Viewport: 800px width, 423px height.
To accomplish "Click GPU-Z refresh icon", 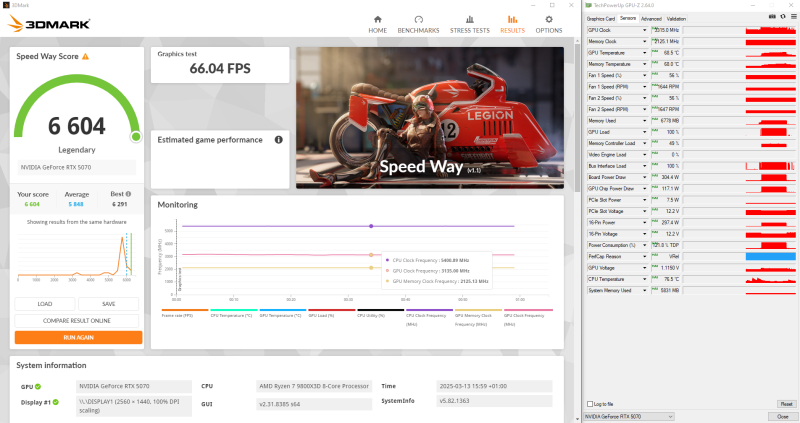I will (783, 17).
